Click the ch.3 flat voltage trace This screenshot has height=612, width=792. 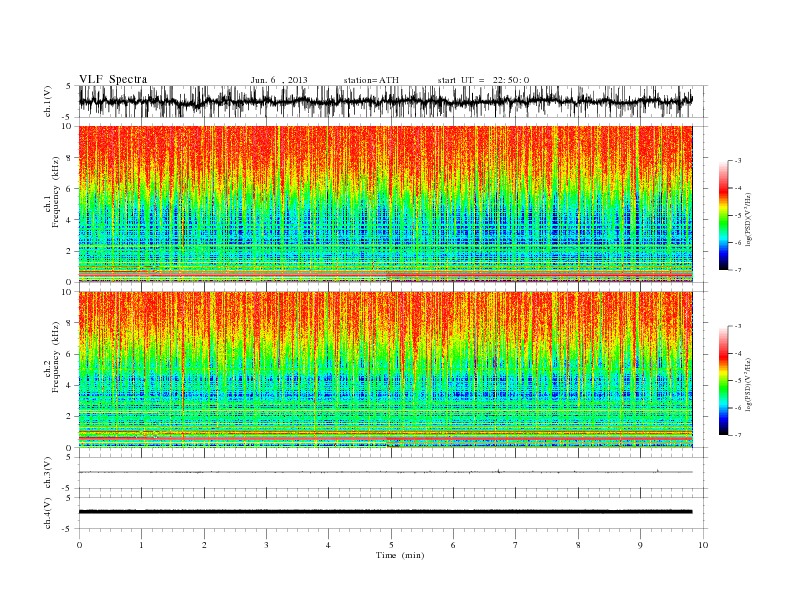pos(385,472)
